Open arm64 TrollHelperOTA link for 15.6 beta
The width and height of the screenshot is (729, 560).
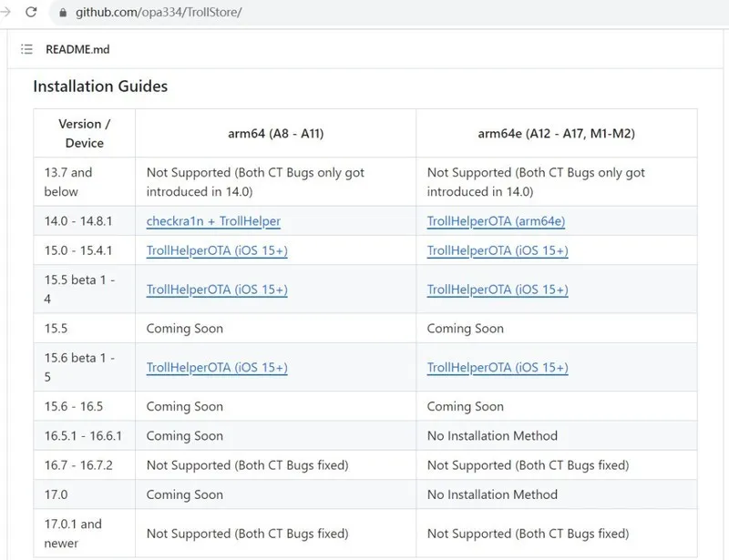tap(217, 368)
